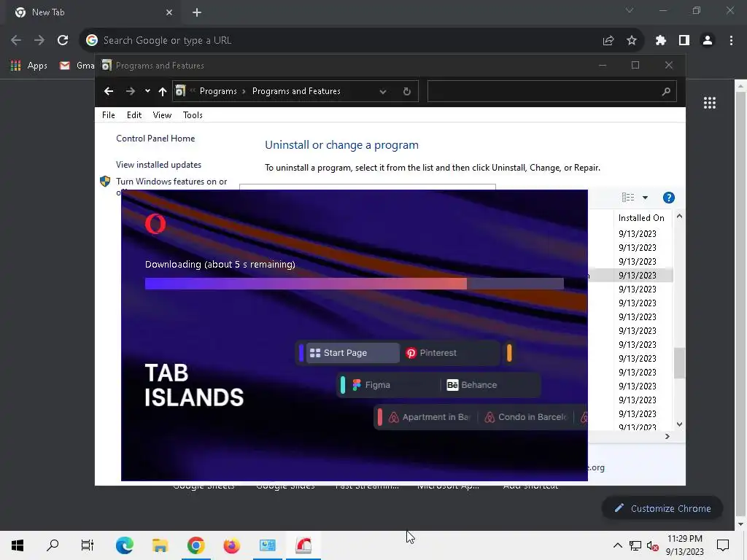
Task: Click Chrome reload page button
Action: coord(63,41)
